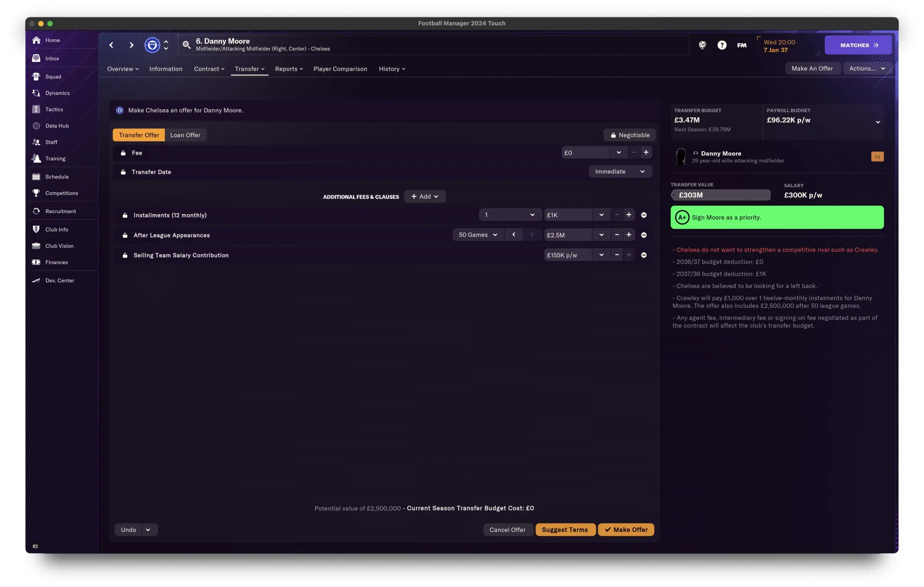Open the Information tab
Image resolution: width=924 pixels, height=587 pixels.
click(x=166, y=69)
